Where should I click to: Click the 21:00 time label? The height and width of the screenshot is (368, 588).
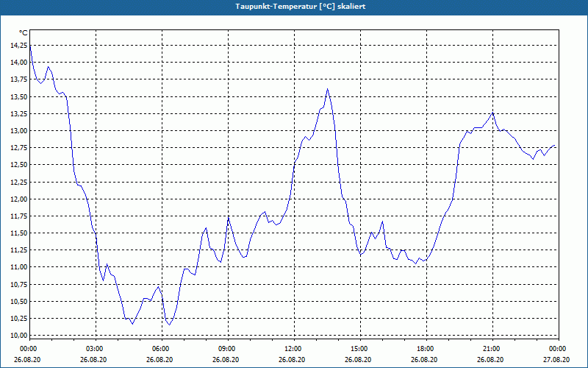click(x=492, y=349)
